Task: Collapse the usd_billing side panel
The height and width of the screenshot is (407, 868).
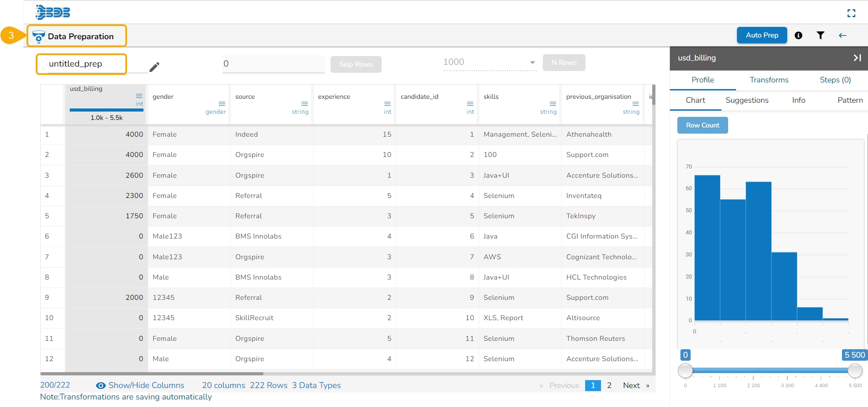Action: click(857, 58)
